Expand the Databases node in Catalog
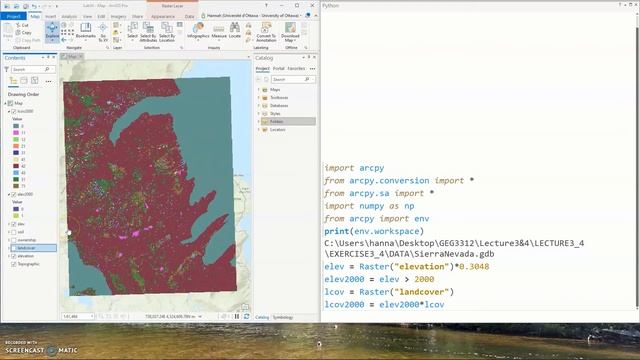Viewport: 640px width, 360px height. (x=258, y=105)
